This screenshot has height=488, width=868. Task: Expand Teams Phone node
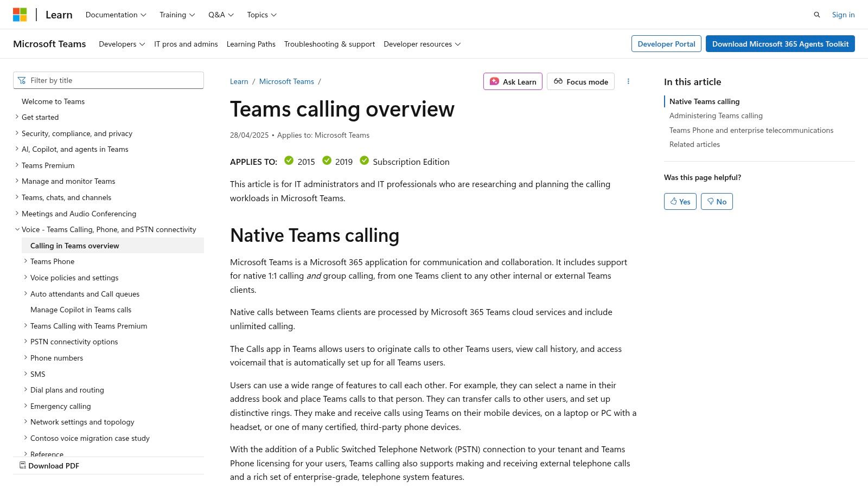coord(52,261)
